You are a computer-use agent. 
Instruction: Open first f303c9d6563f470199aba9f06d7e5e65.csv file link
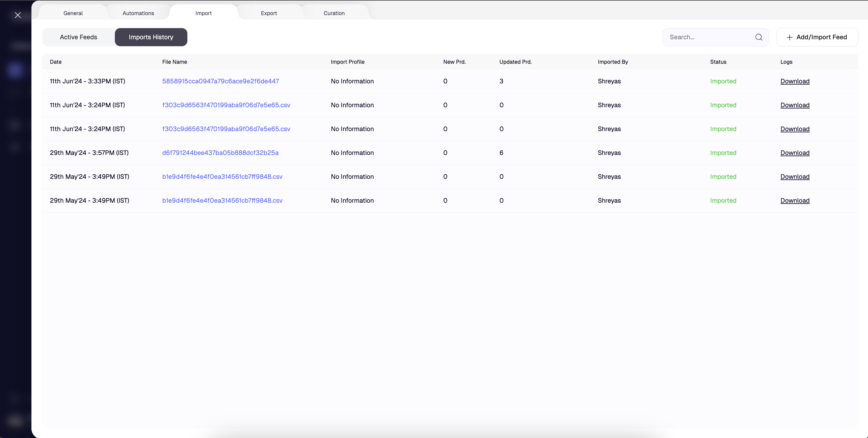226,105
